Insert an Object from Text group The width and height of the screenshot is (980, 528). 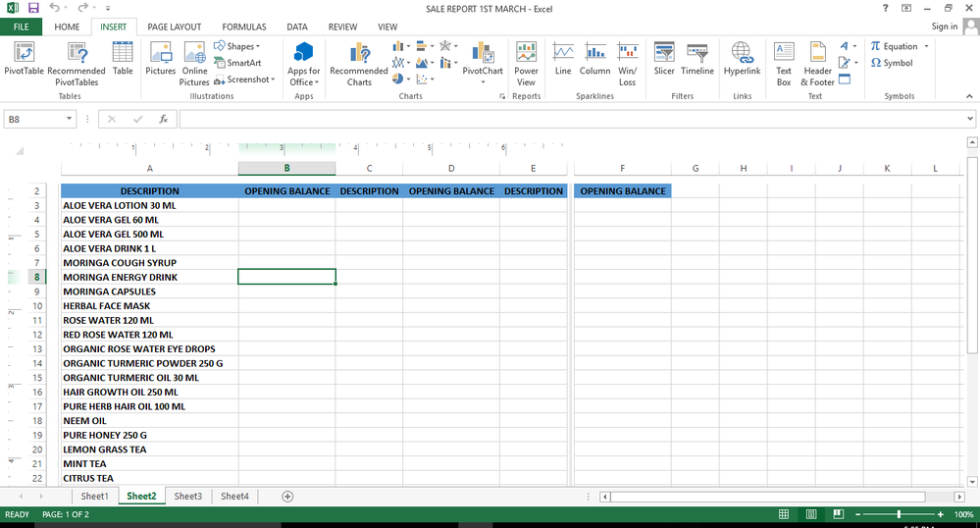[845, 79]
